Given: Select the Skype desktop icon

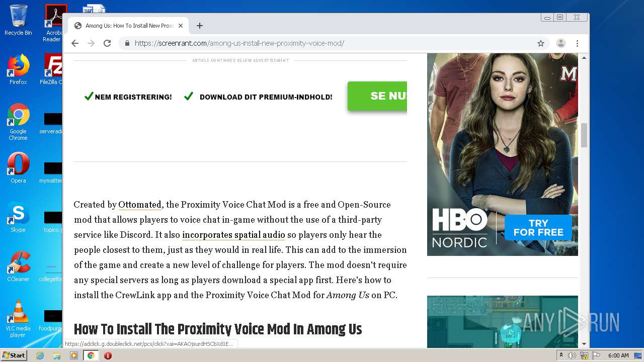Looking at the screenshot, I should click(x=18, y=217).
